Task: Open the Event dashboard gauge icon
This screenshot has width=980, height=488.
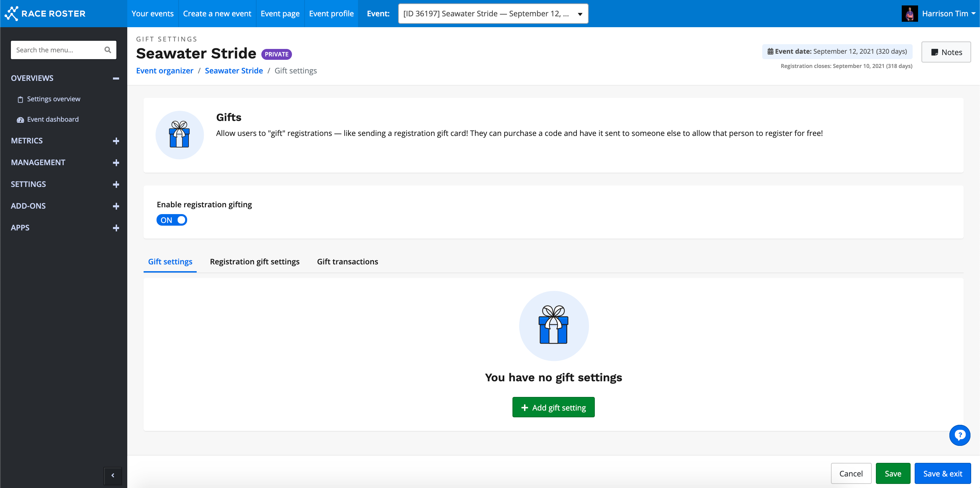Action: pyautogui.click(x=20, y=119)
